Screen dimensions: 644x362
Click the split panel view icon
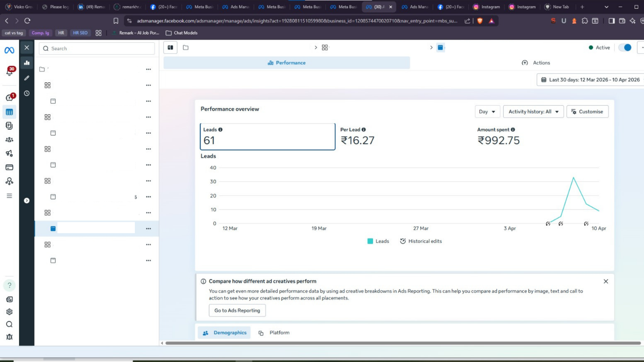point(171,47)
